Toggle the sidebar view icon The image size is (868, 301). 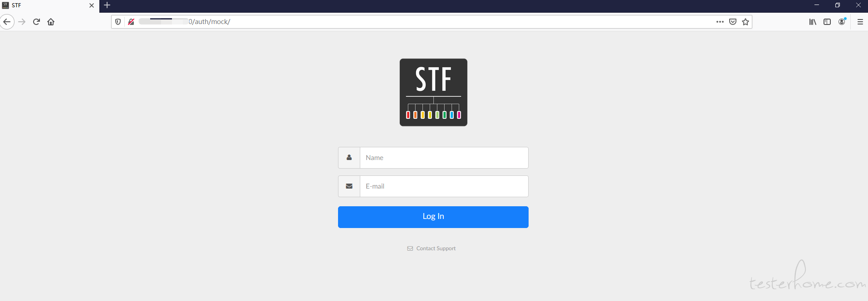click(x=827, y=22)
